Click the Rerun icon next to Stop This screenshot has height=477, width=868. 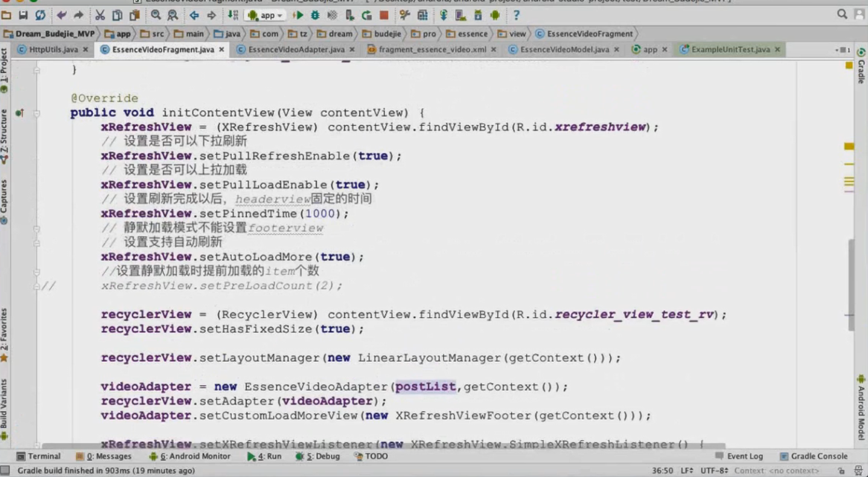click(367, 15)
